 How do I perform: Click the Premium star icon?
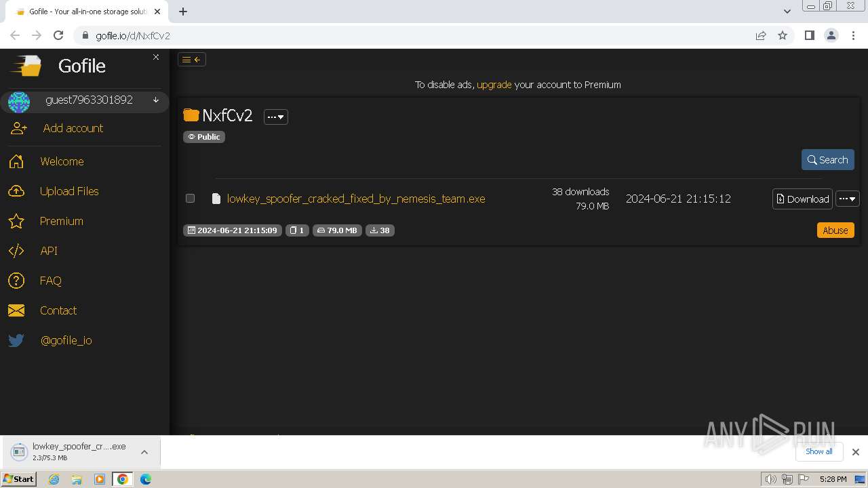(x=16, y=221)
